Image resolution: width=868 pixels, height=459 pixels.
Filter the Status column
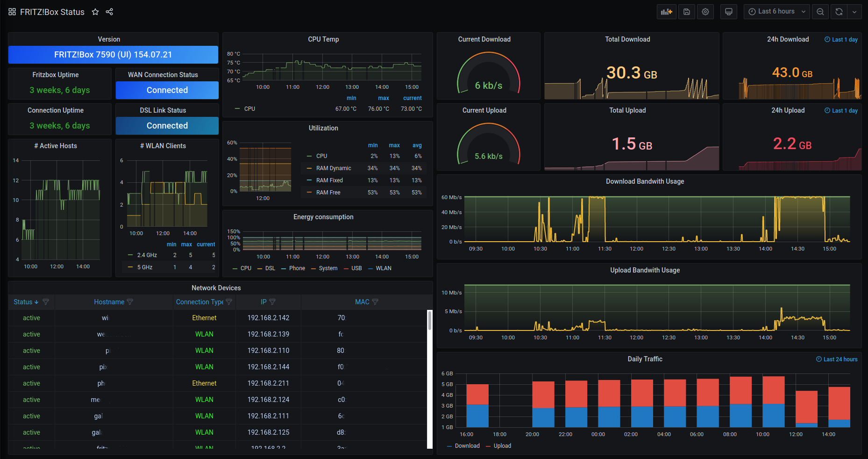[x=46, y=302]
